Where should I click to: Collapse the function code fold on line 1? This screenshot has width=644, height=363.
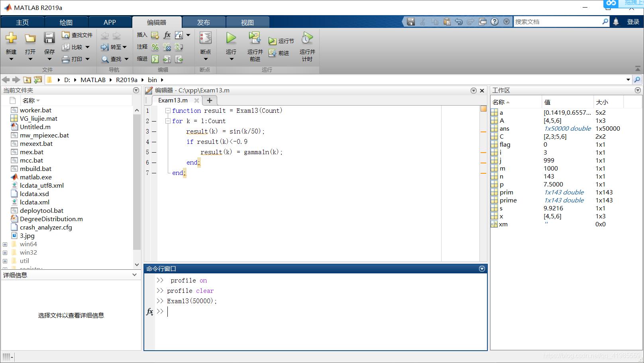(x=168, y=110)
